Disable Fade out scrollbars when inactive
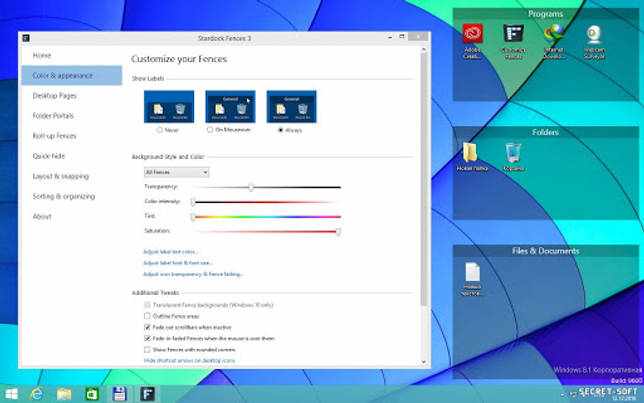Image resolution: width=644 pixels, height=403 pixels. (x=147, y=327)
